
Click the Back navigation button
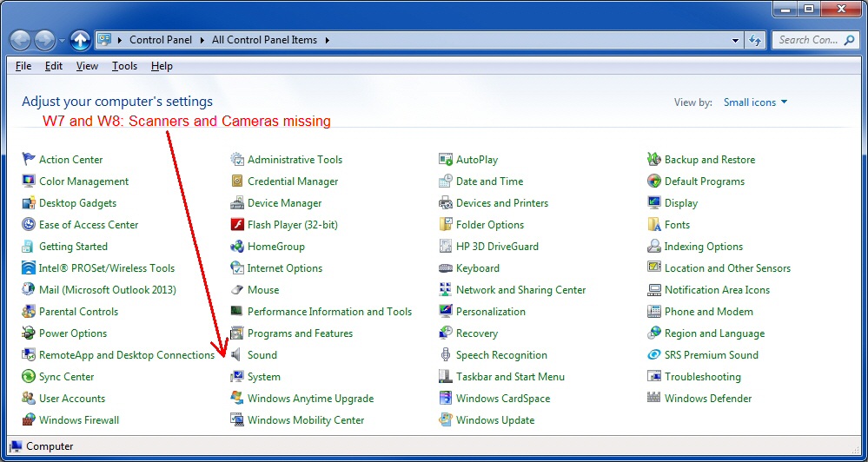21,40
